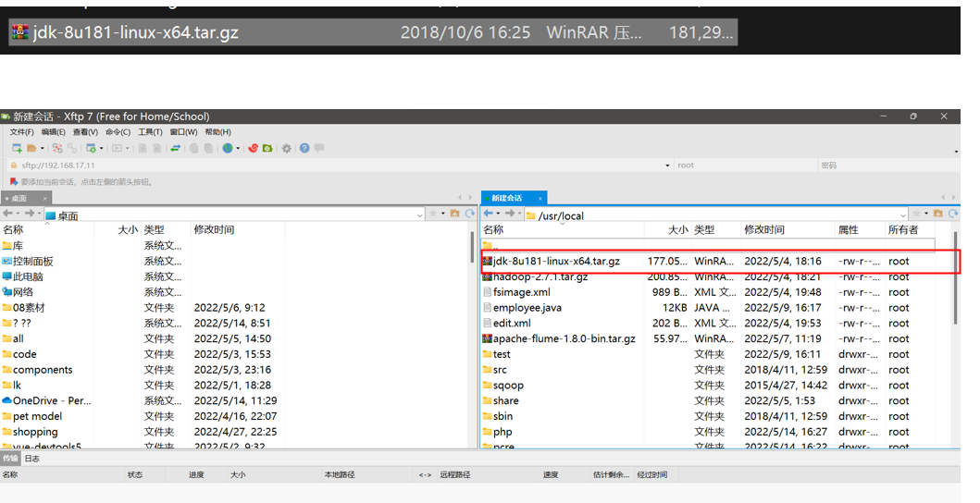Click the favorites star in left pane
This screenshot has width=980, height=503.
[x=433, y=214]
